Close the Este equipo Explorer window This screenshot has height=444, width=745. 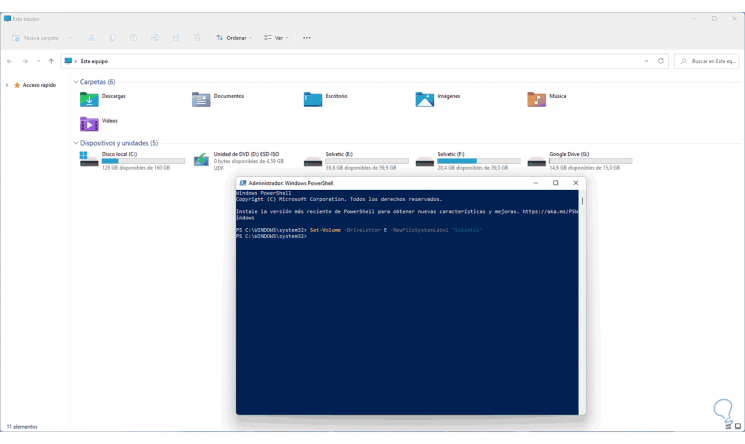[734, 19]
